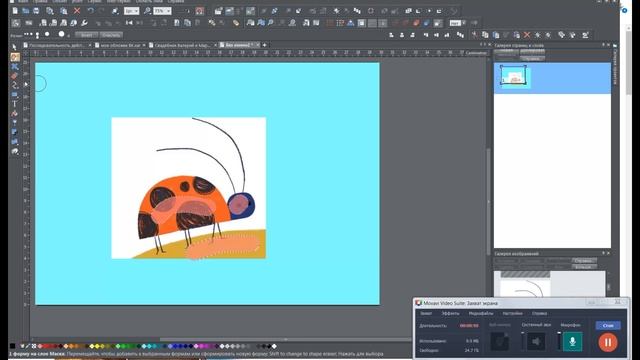Select the Text tool marked T
This screenshot has height=360, width=640.
15,104
